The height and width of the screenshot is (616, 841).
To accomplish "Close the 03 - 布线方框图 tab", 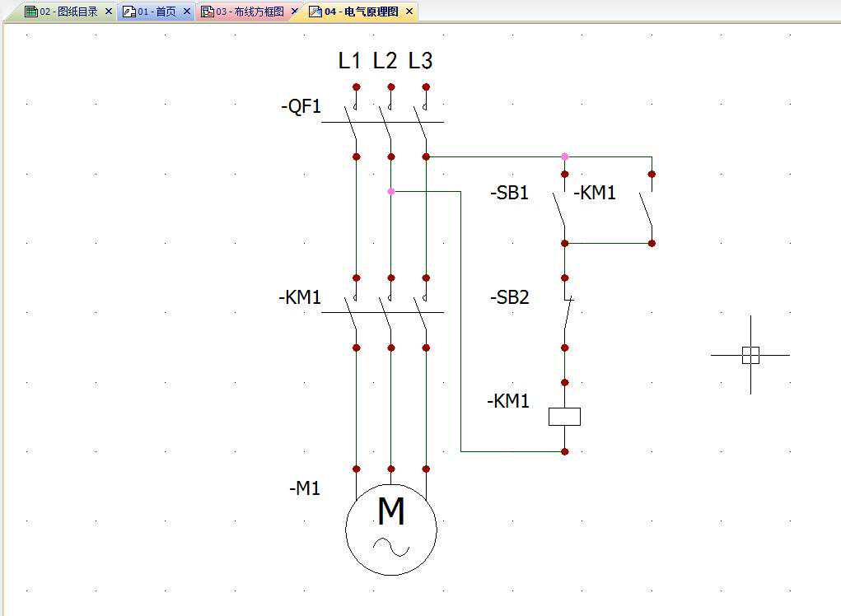I will (x=295, y=12).
